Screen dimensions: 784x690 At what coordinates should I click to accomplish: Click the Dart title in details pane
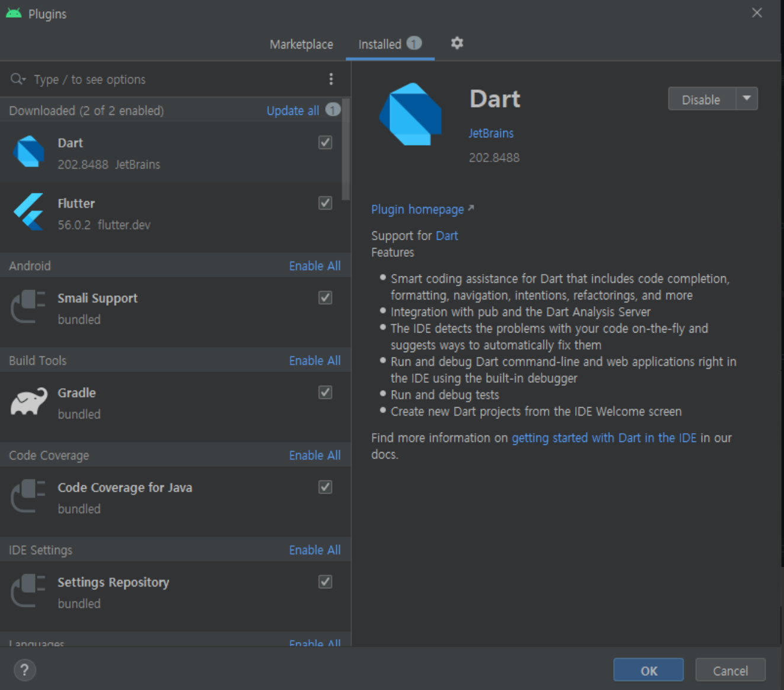[494, 99]
